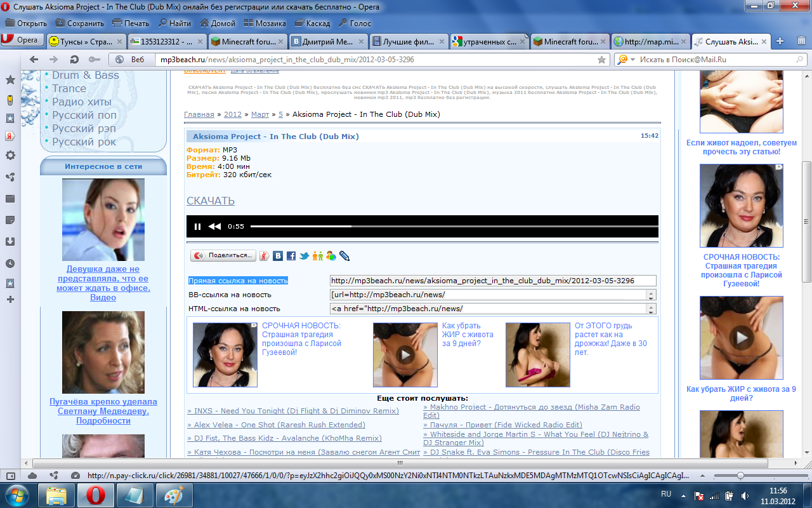This screenshot has width=812, height=508.
Task: Click the HTML-link field stepper arrows
Action: (x=651, y=309)
